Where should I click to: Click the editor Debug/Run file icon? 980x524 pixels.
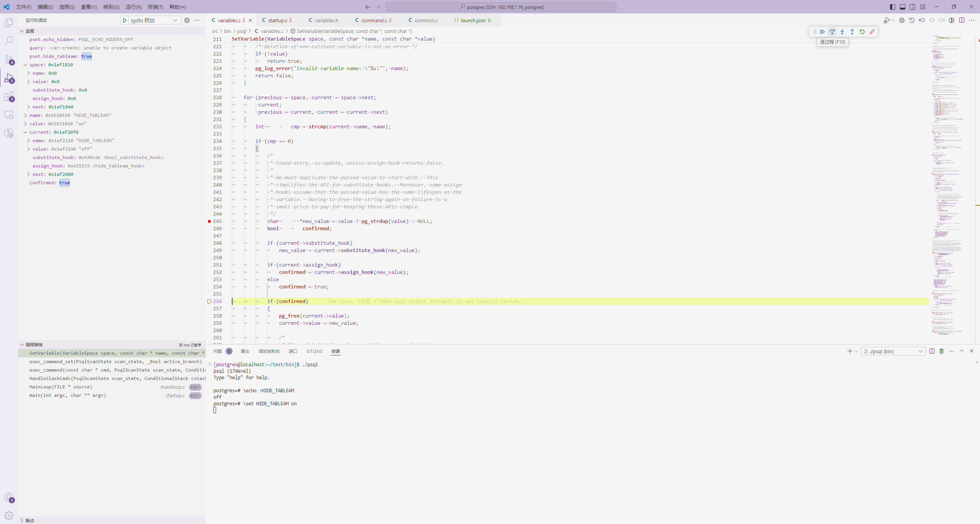[x=887, y=20]
